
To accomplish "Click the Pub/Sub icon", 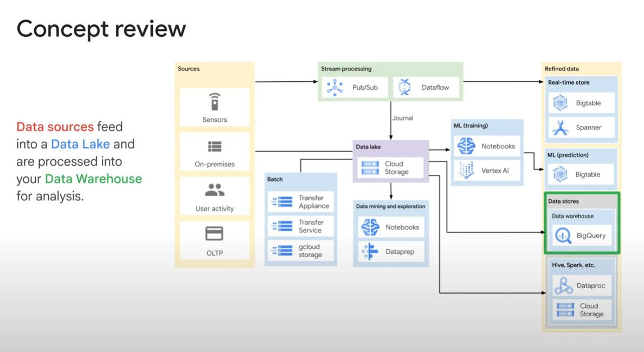I will pos(334,87).
